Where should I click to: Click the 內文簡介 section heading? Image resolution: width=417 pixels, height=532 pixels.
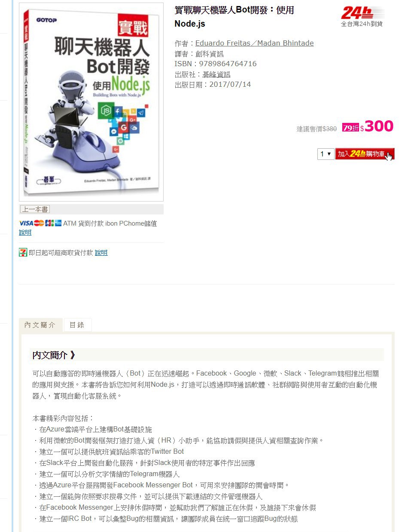coord(54,355)
